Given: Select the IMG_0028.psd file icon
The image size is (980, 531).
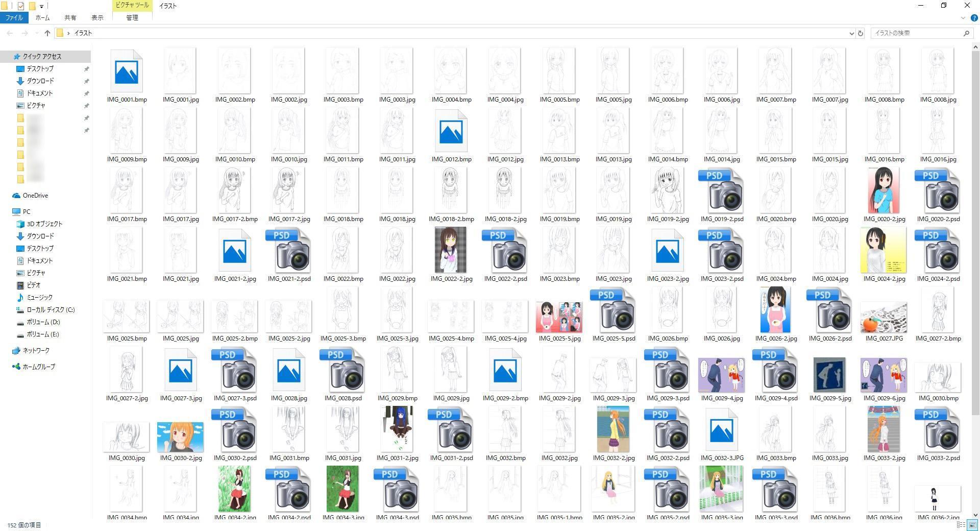Looking at the screenshot, I should point(343,370).
